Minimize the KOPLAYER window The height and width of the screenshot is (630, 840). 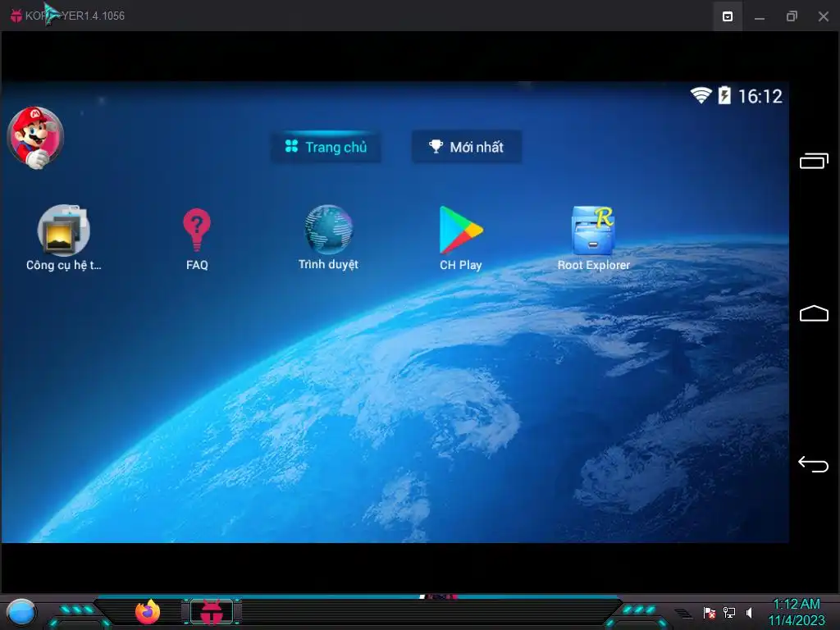coord(759,16)
